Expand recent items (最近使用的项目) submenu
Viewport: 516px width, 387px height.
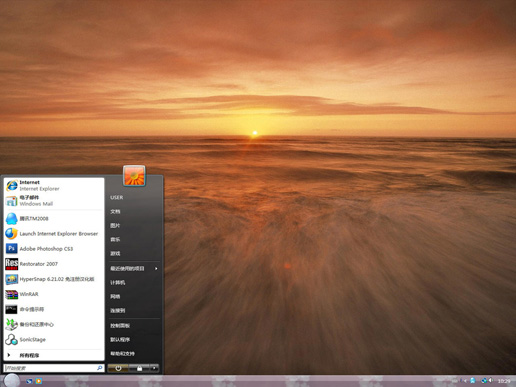pyautogui.click(x=134, y=268)
